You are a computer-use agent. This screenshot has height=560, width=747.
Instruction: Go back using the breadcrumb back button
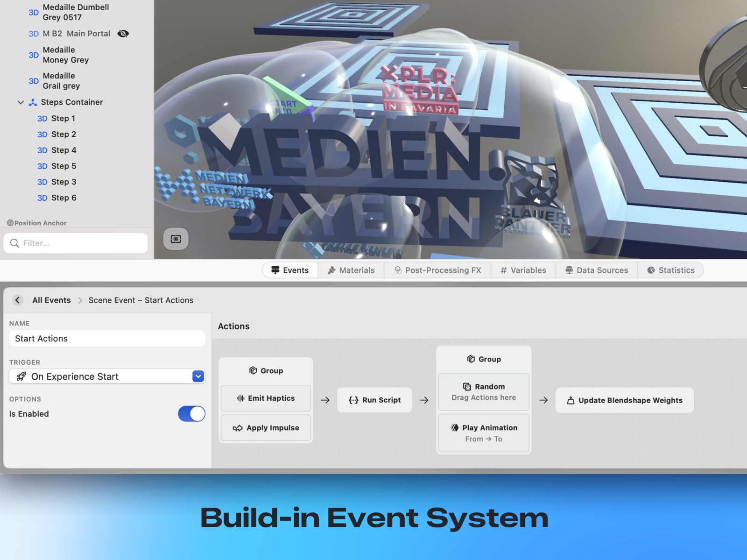(x=18, y=300)
